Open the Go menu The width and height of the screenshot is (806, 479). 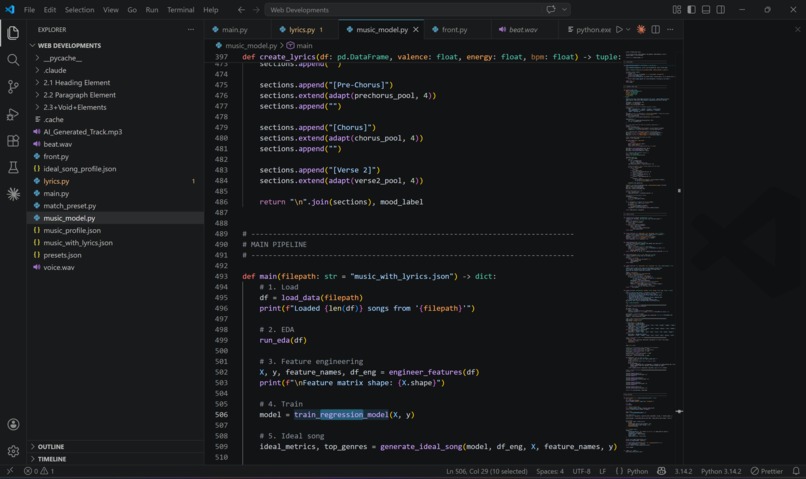click(x=132, y=10)
